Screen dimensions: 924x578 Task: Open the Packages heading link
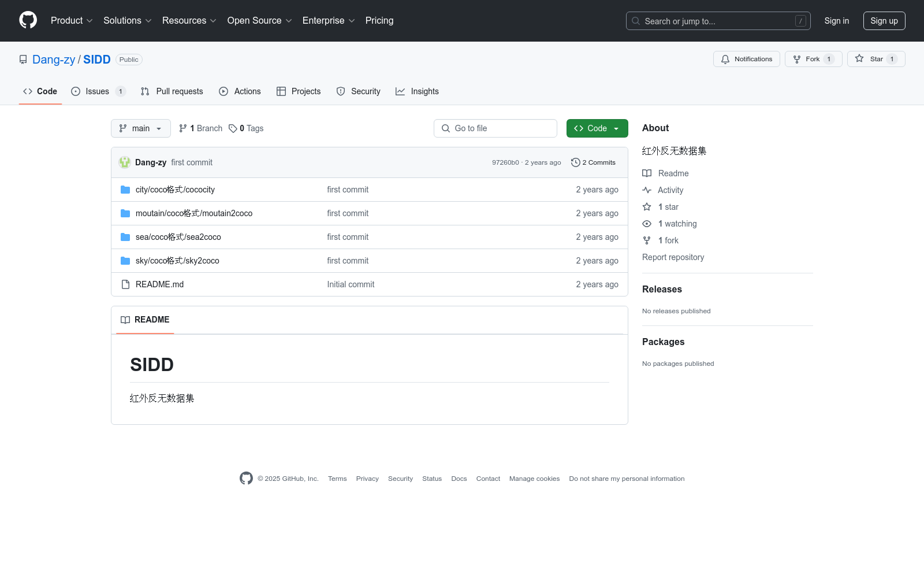pos(663,342)
